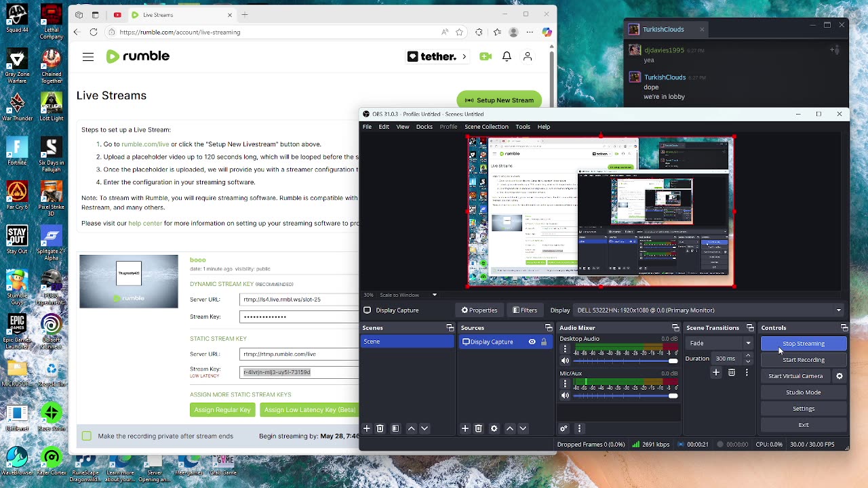Open advanced audio properties gears icon
The image size is (868, 488).
coord(564,428)
